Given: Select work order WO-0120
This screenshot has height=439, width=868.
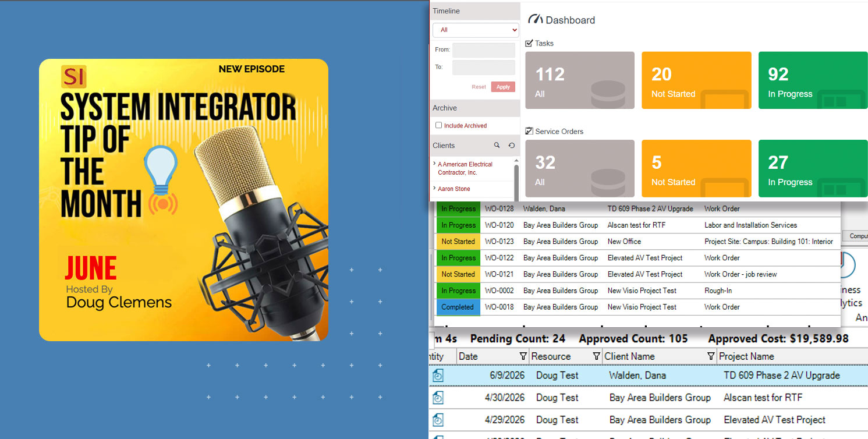Looking at the screenshot, I should [x=499, y=225].
